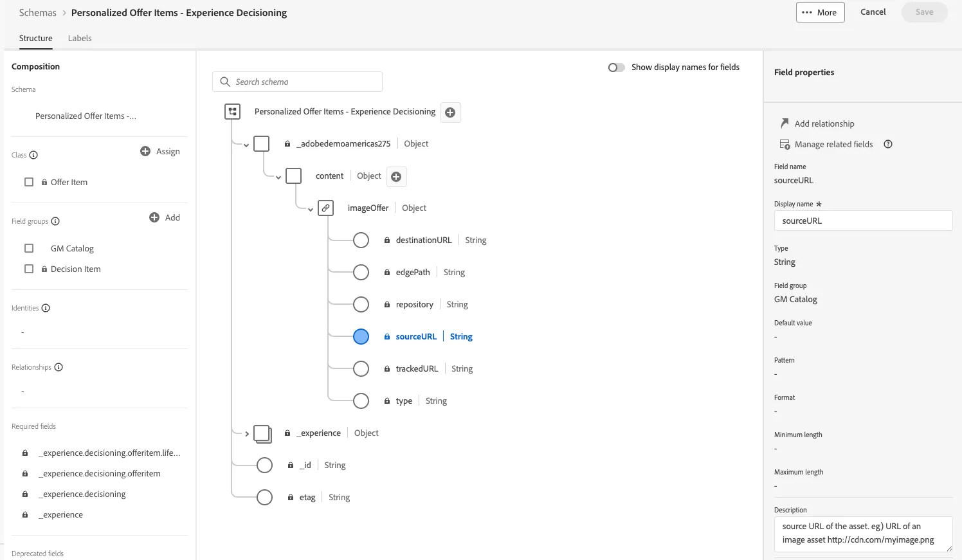Click the _adobedemoamericas275 object node square
962x560 pixels.
(x=262, y=143)
